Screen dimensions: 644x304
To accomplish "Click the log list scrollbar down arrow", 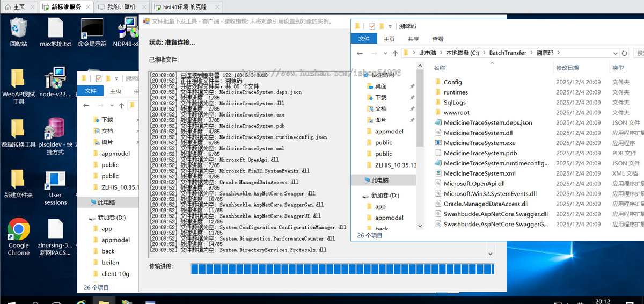I will point(491,253).
